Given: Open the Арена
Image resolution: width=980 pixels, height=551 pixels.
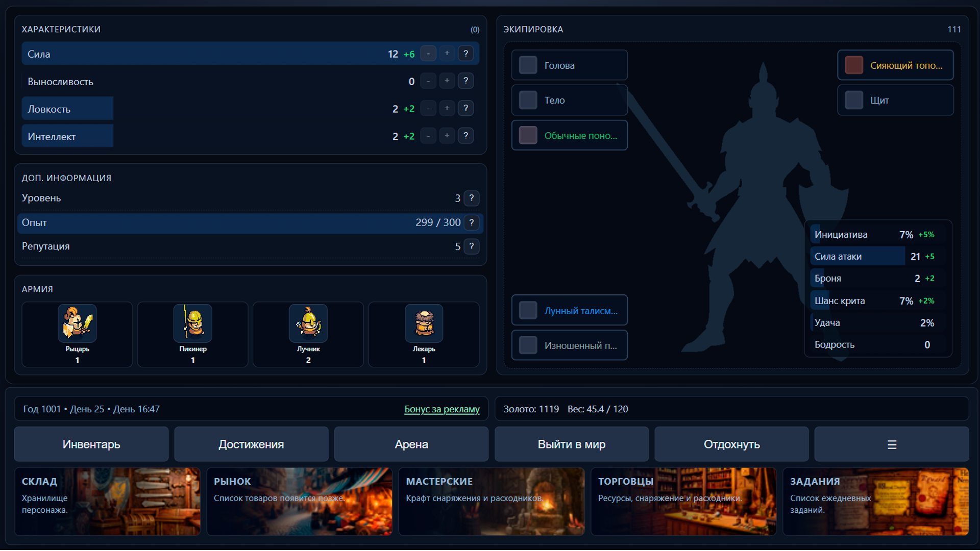Looking at the screenshot, I should tap(411, 444).
